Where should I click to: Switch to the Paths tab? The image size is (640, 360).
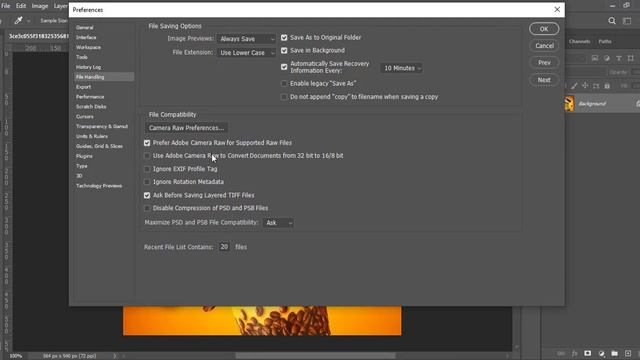(x=605, y=42)
